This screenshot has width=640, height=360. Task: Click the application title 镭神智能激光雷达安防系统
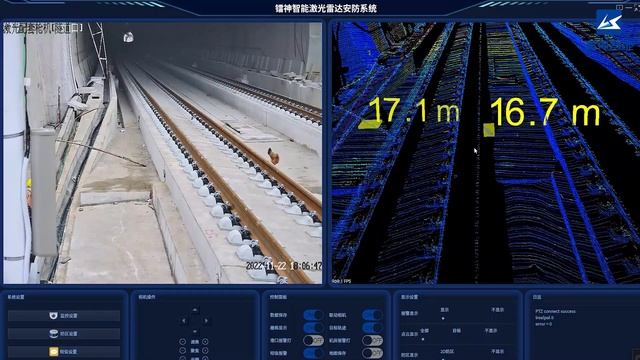pos(326,8)
